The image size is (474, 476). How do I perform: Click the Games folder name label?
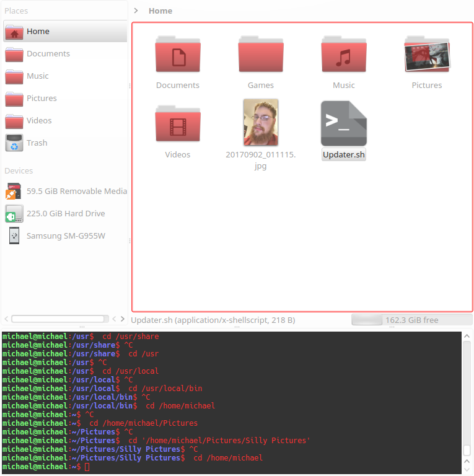click(261, 86)
